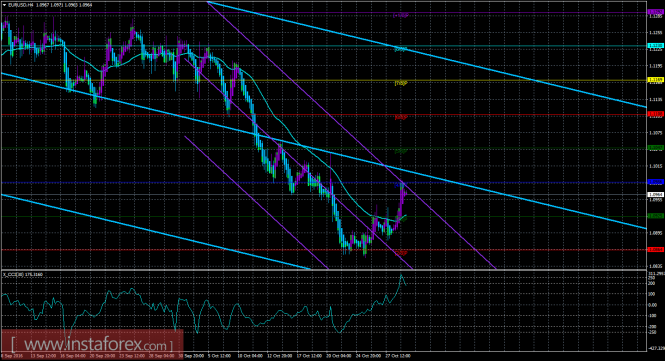Click the cyan pivot label on upper channel line
665x361 pixels.
[401, 49]
